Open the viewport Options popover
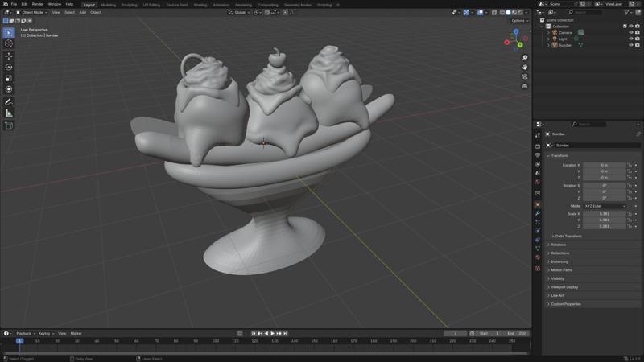Image resolution: width=644 pixels, height=362 pixels. (518, 21)
